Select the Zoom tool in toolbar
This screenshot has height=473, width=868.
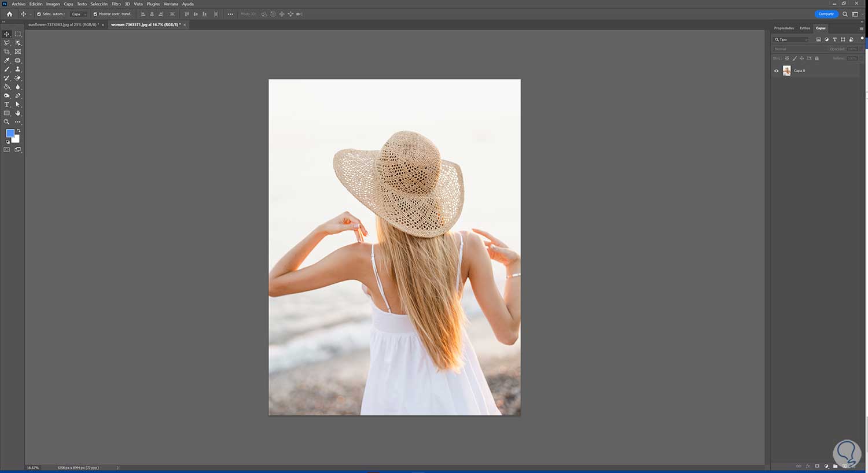[7, 122]
